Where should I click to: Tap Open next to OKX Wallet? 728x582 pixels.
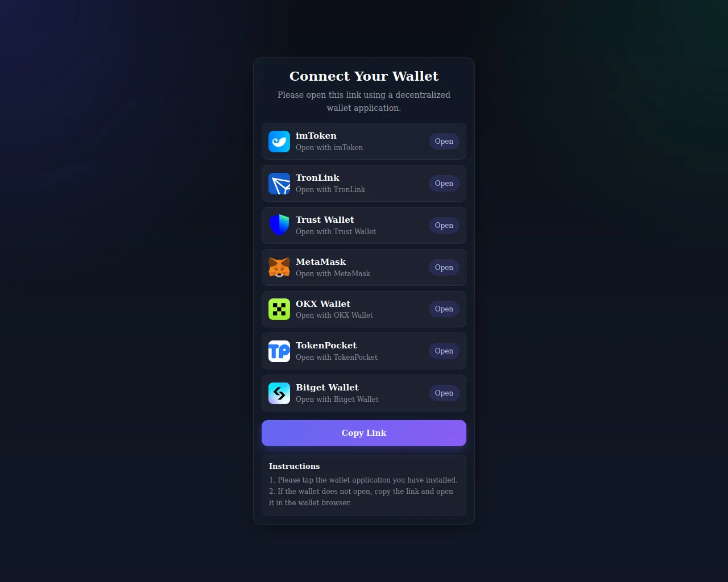[444, 309]
